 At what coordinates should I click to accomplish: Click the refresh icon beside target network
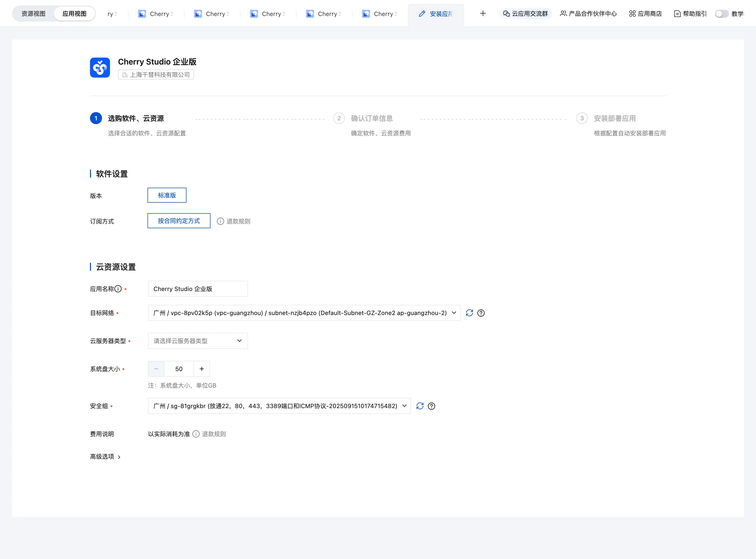469,313
